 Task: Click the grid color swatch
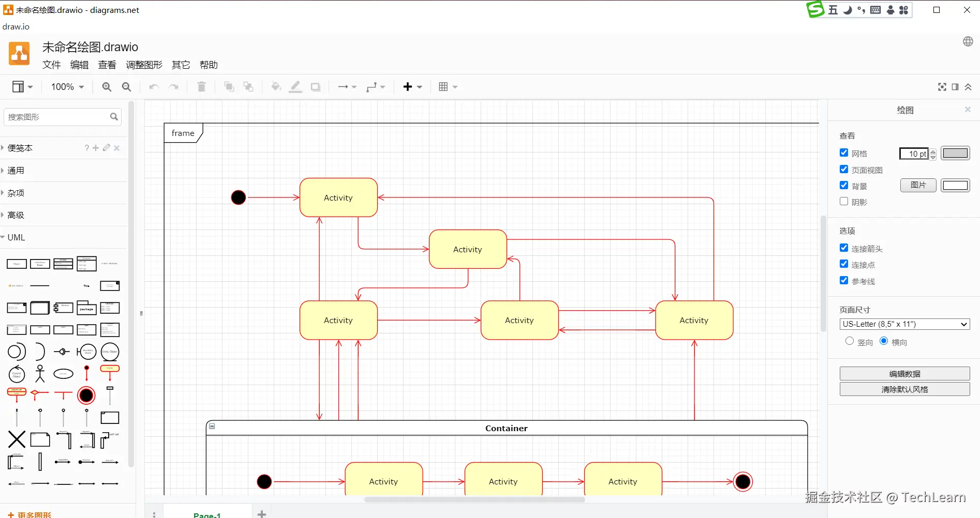[955, 153]
